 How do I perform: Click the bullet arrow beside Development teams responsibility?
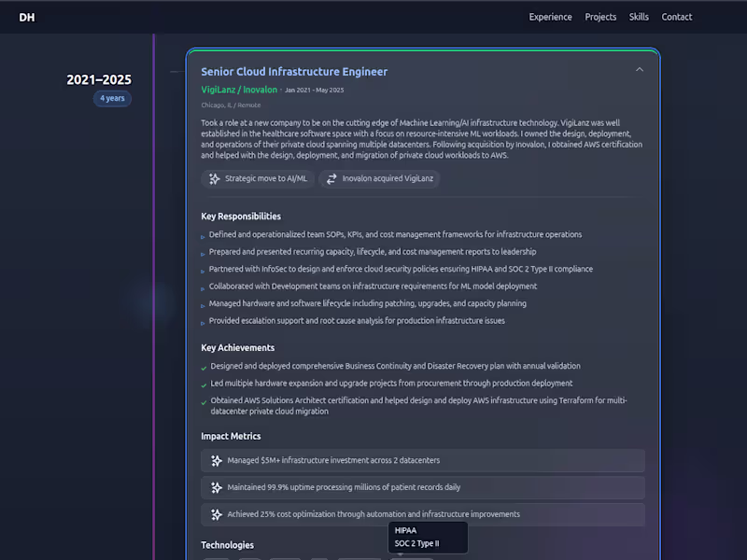203,288
